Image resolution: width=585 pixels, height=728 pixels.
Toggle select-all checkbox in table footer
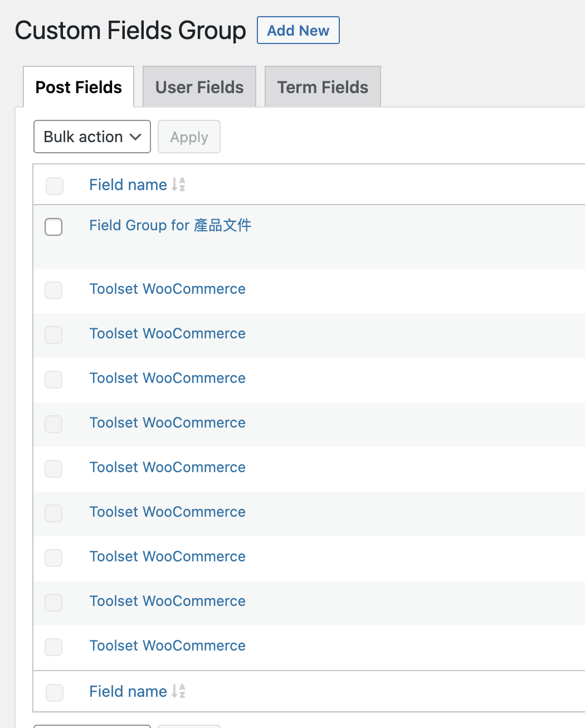click(55, 692)
